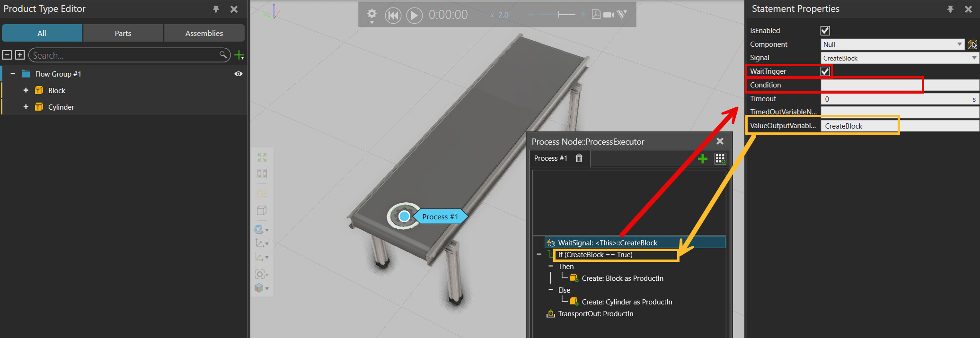Uncheck the IsEnabled checkbox
980x338 pixels.
825,31
